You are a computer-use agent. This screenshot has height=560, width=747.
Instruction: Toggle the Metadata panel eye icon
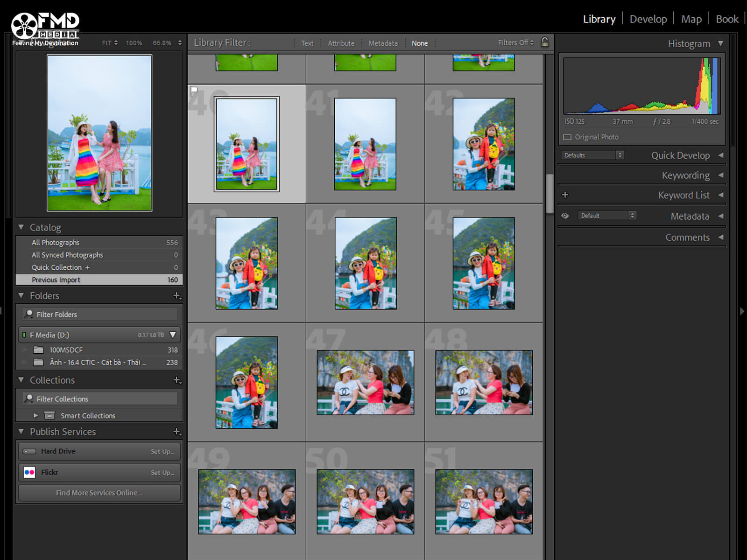pos(565,216)
